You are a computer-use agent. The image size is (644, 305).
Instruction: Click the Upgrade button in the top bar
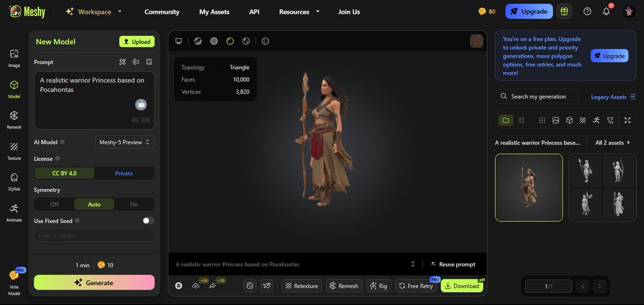point(529,11)
